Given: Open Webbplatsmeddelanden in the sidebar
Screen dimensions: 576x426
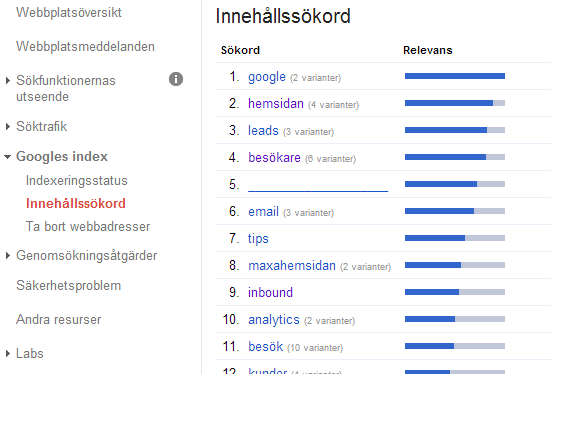Looking at the screenshot, I should tap(85, 47).
